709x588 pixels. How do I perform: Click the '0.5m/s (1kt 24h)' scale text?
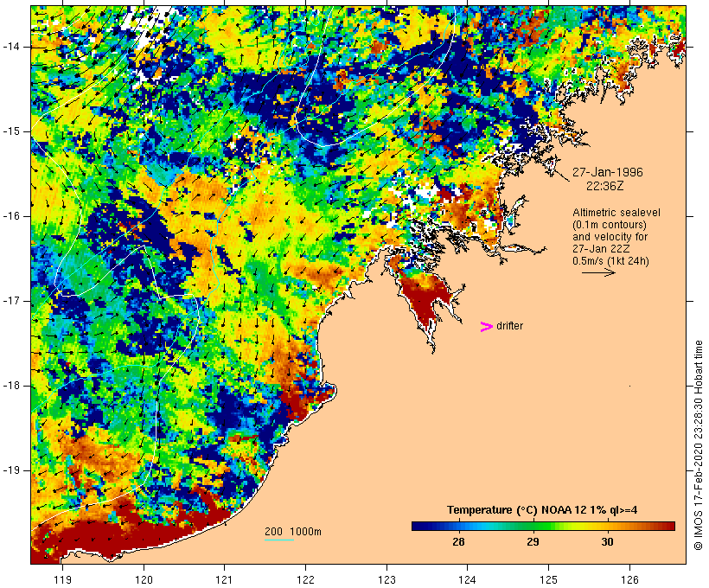click(610, 261)
